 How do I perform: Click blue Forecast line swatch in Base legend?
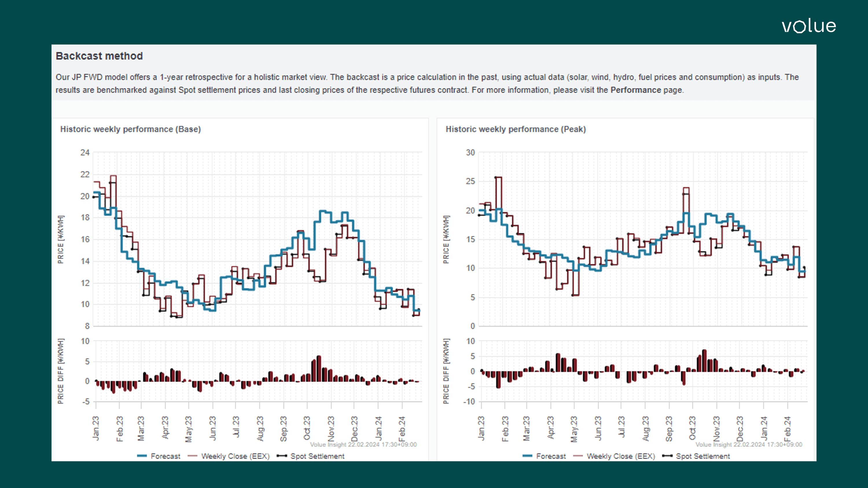point(142,456)
